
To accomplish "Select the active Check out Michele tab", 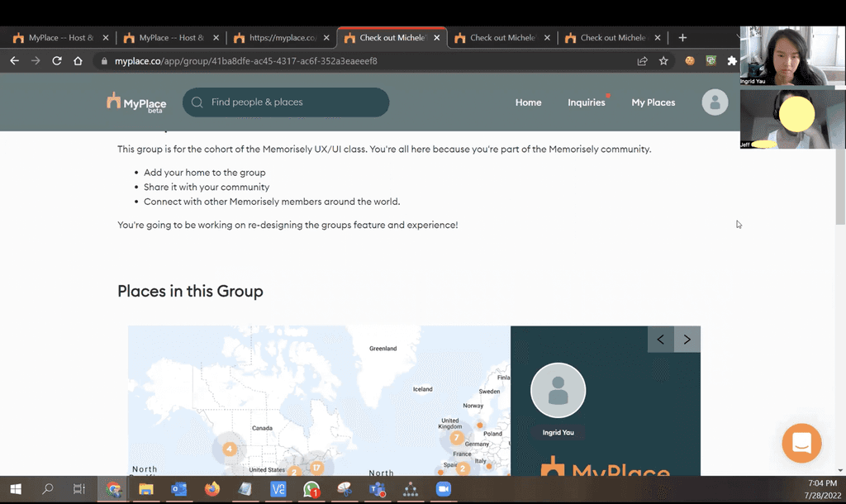I will click(x=392, y=38).
